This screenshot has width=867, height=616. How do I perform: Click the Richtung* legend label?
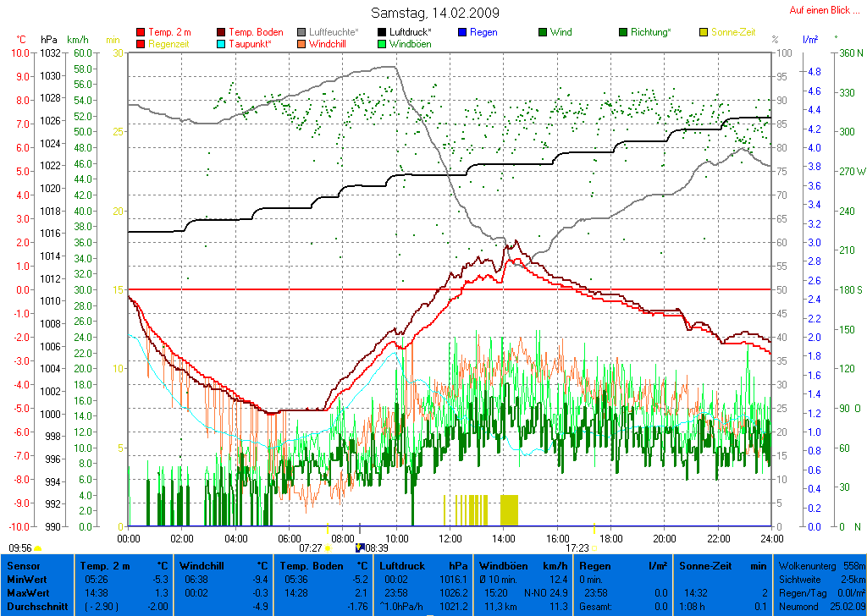652,32
